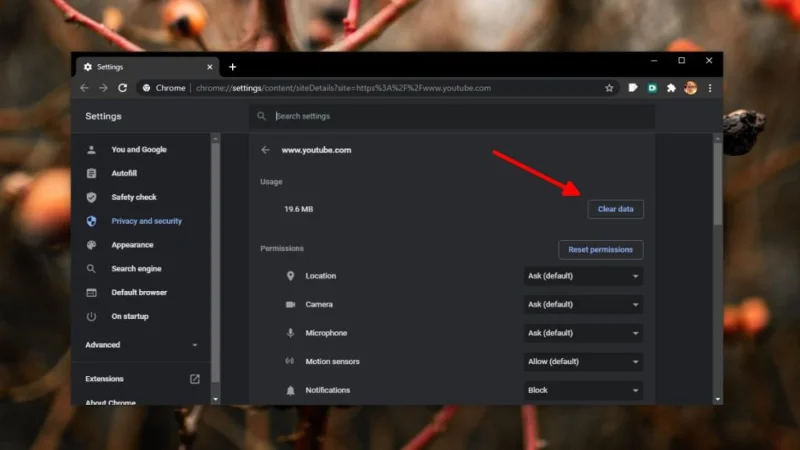
Task: Click the Clear data button
Action: [615, 209]
